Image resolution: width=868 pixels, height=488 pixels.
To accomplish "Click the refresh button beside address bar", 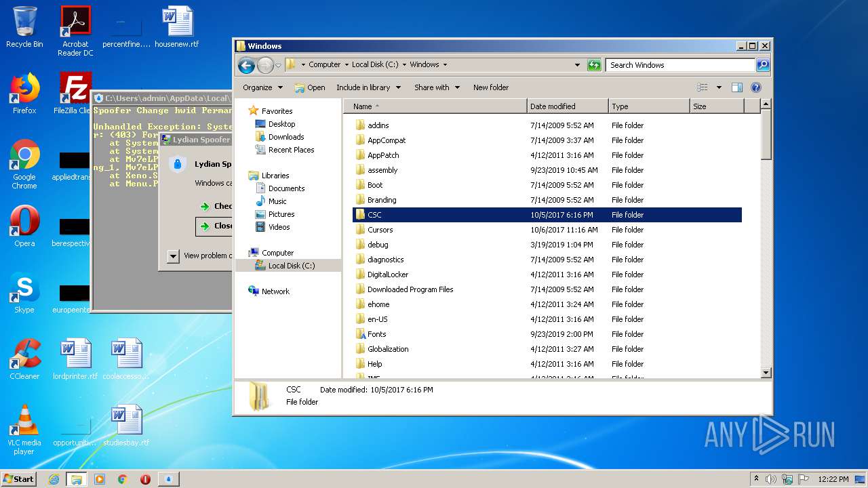I will pos(594,65).
